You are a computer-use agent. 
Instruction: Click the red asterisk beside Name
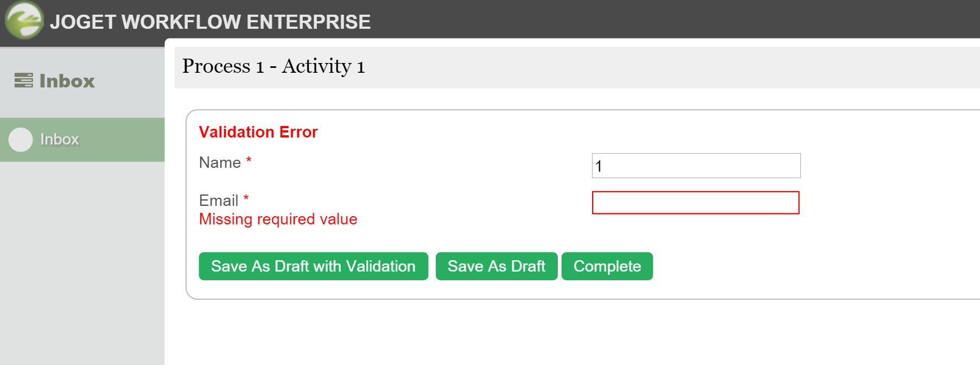[249, 160]
